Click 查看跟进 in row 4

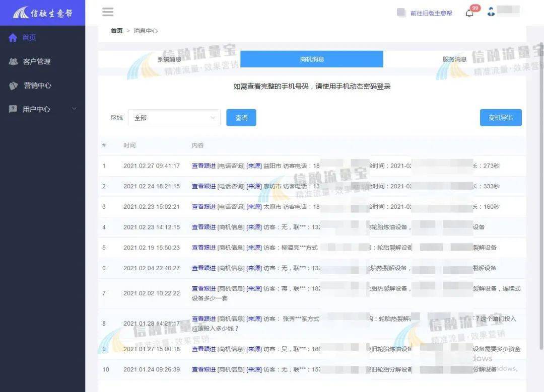click(203, 227)
